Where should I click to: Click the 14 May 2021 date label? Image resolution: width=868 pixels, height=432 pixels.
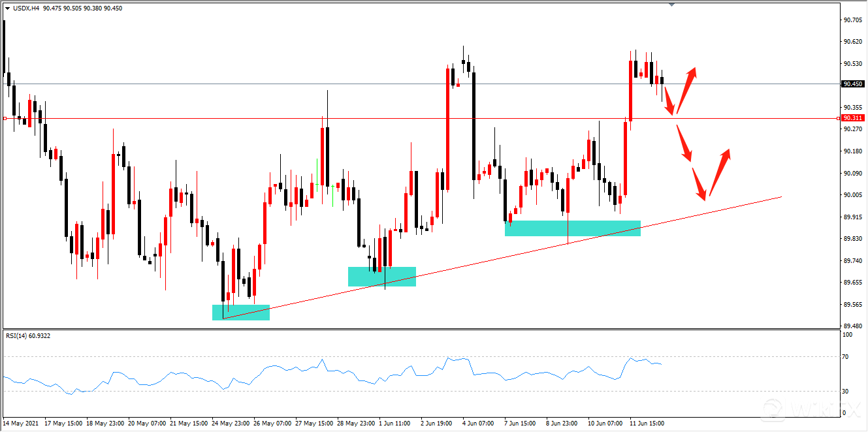pyautogui.click(x=21, y=424)
